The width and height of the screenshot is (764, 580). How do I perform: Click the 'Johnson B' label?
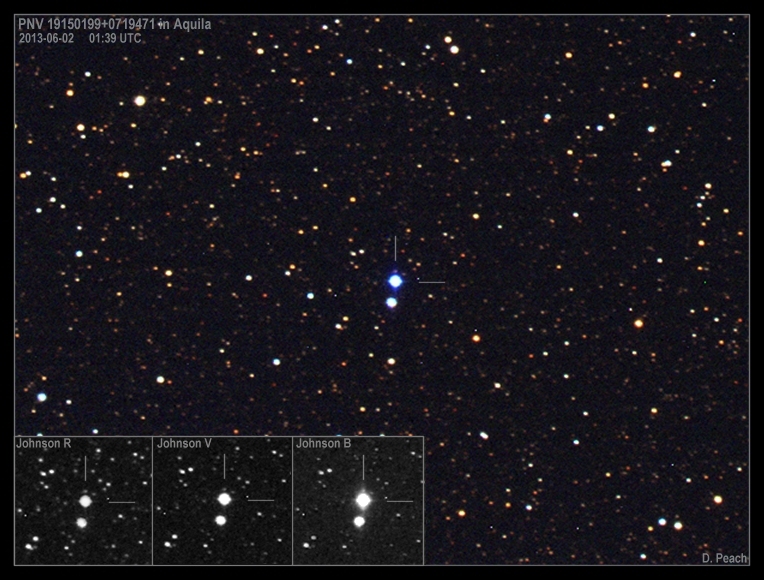[324, 444]
